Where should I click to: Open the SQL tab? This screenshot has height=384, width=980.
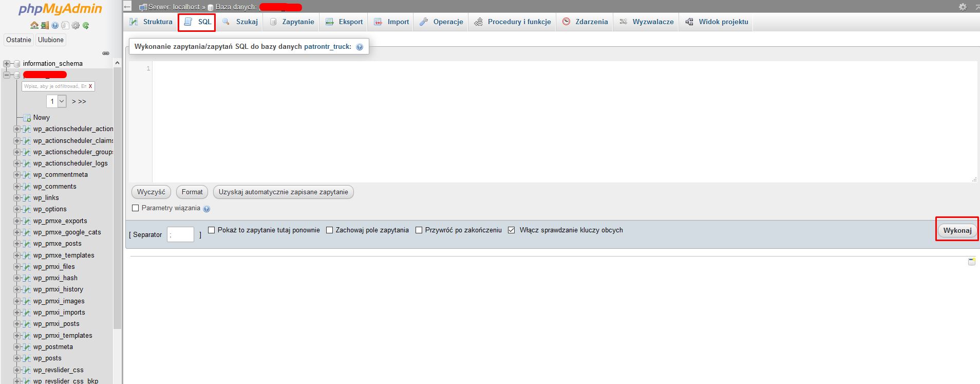197,22
